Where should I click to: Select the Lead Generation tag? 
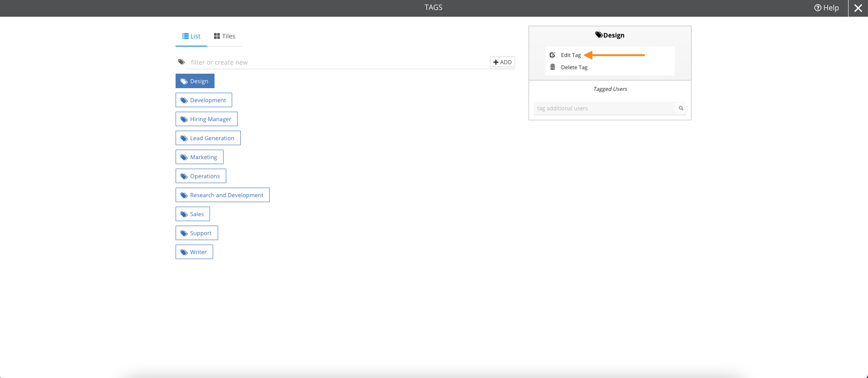pyautogui.click(x=208, y=138)
